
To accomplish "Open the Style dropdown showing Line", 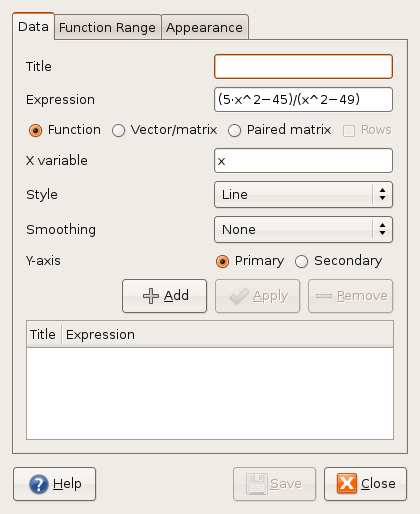I will coord(303,195).
